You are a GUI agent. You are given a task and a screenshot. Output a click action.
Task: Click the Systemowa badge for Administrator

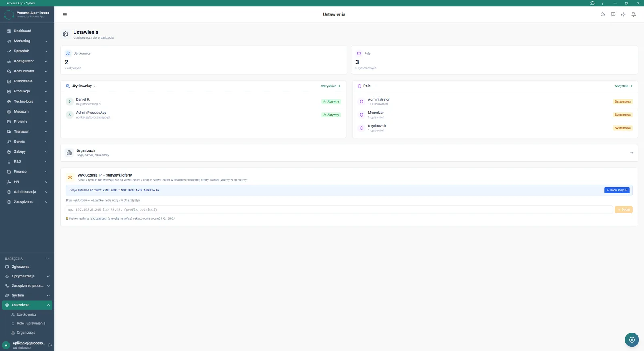tap(623, 101)
